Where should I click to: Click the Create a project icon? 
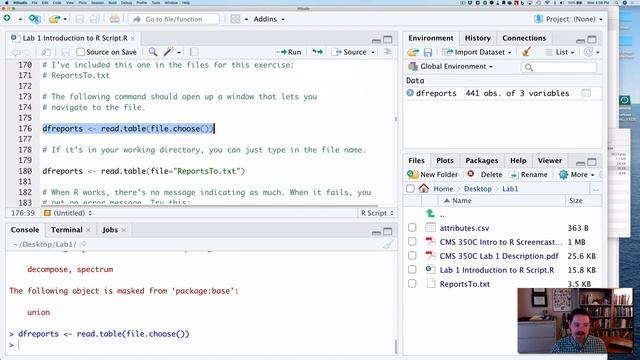(x=34, y=19)
